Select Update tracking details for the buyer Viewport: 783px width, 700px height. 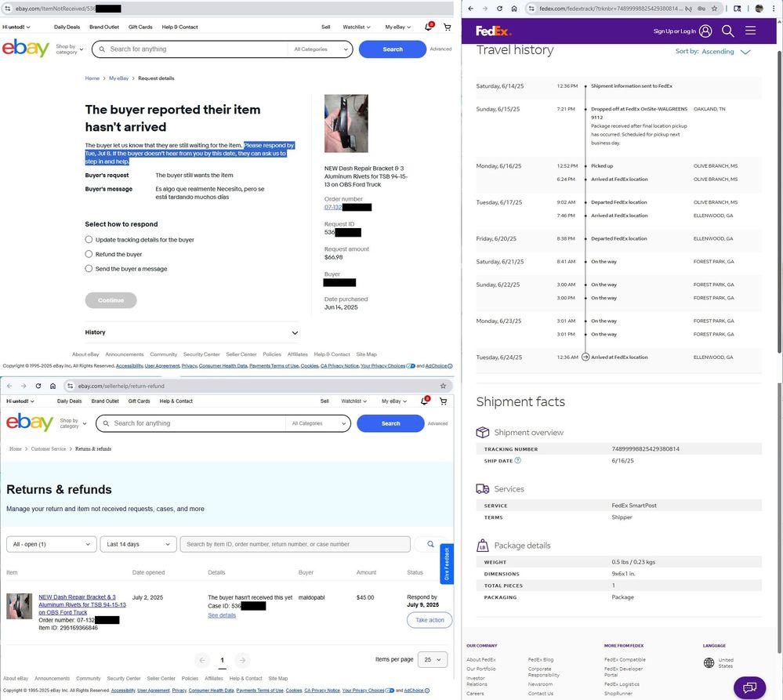pyautogui.click(x=89, y=240)
